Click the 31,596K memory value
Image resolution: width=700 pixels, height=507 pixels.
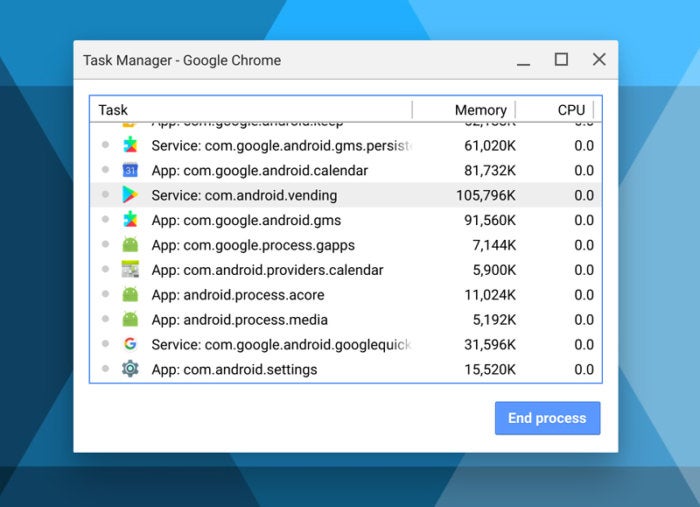coord(490,345)
